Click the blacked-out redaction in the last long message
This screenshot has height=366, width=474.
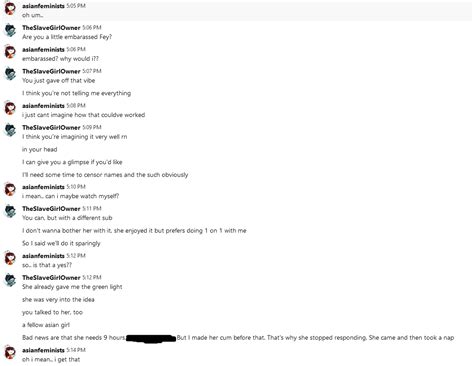(x=151, y=338)
